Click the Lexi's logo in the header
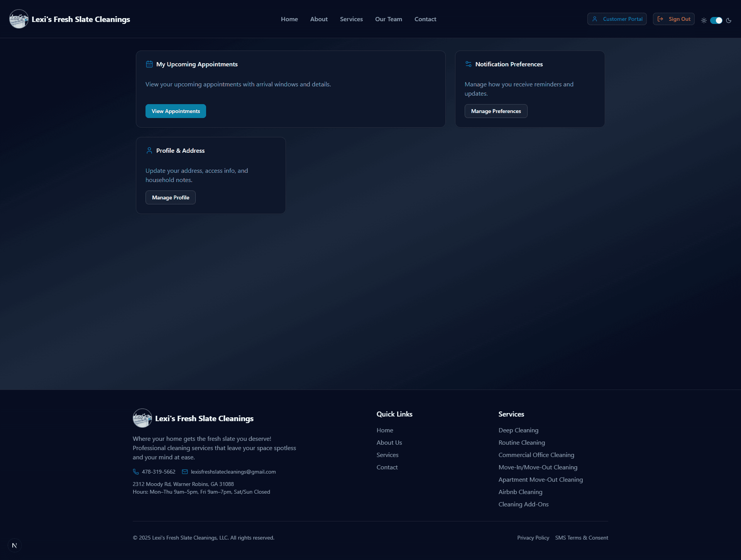 (x=19, y=19)
